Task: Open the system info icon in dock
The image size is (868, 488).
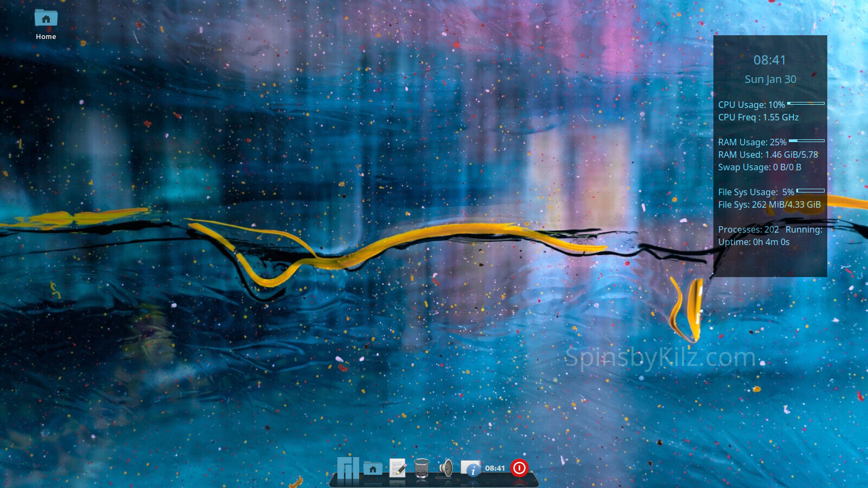Action: (x=470, y=468)
